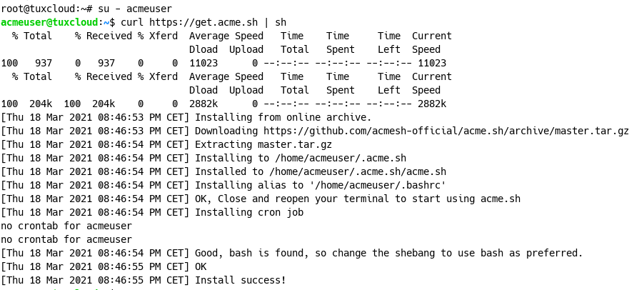This screenshot has width=644, height=290.
Task: Click the first '% Total' column header
Action: 32,36
